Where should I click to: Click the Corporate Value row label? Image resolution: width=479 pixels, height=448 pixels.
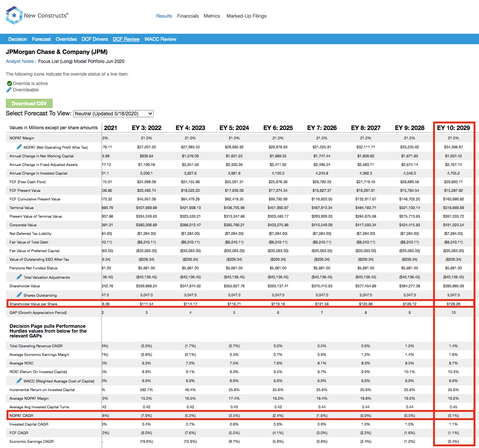[x=23, y=225]
